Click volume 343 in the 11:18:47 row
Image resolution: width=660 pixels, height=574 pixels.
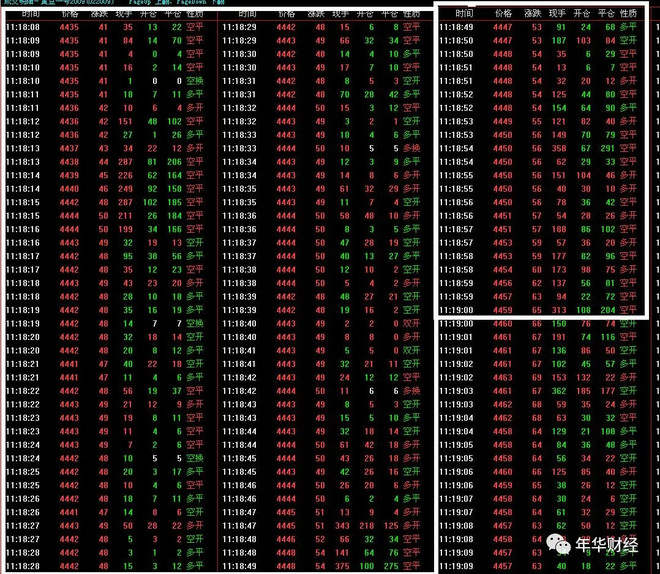[x=342, y=526]
